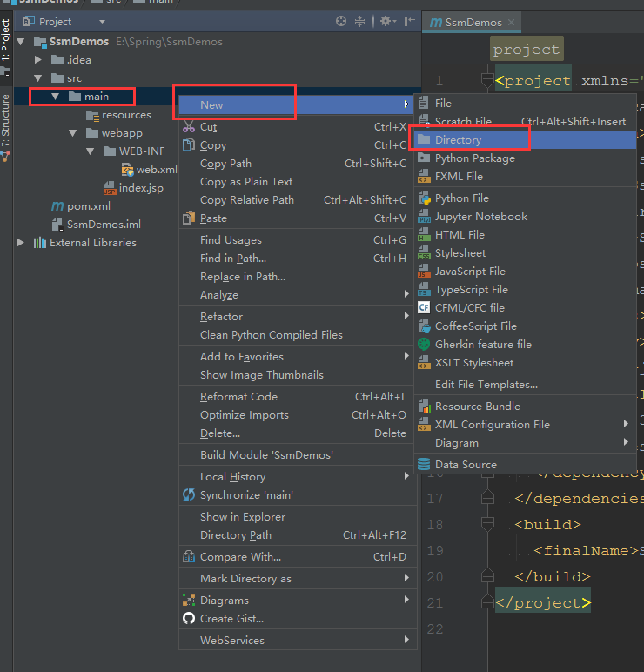Viewport: 644px width, 672px height.
Task: Click the Cut scissors icon
Action: [189, 127]
